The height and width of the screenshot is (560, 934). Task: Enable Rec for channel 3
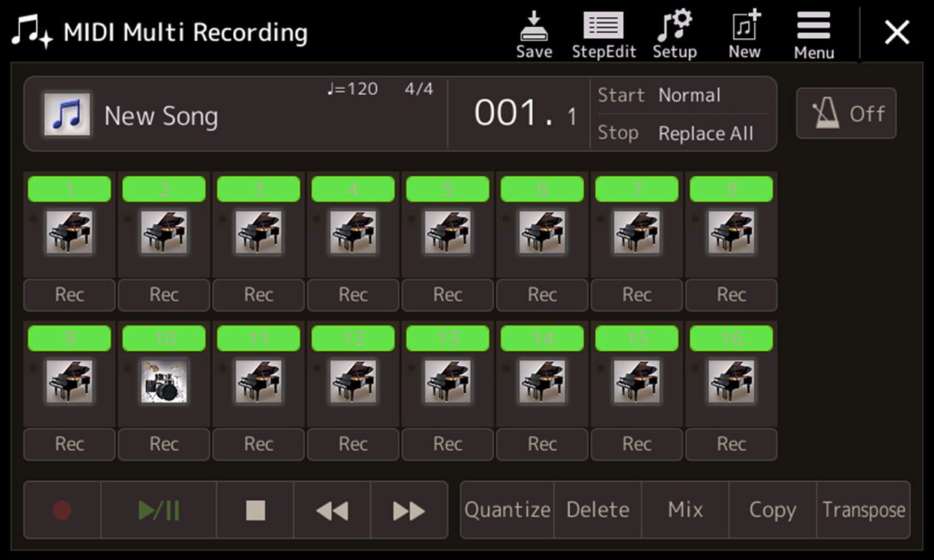point(259,295)
